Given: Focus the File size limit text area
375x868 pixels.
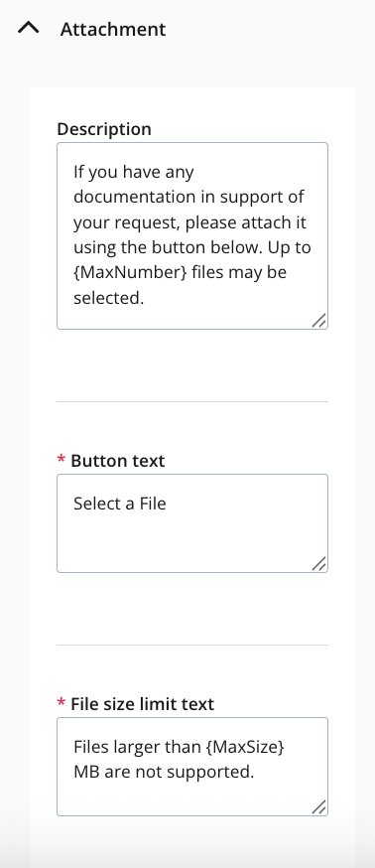Looking at the screenshot, I should [x=192, y=767].
